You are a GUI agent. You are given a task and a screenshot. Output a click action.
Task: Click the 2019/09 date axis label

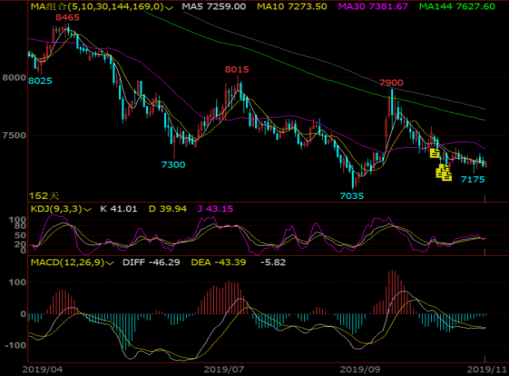pos(359,370)
